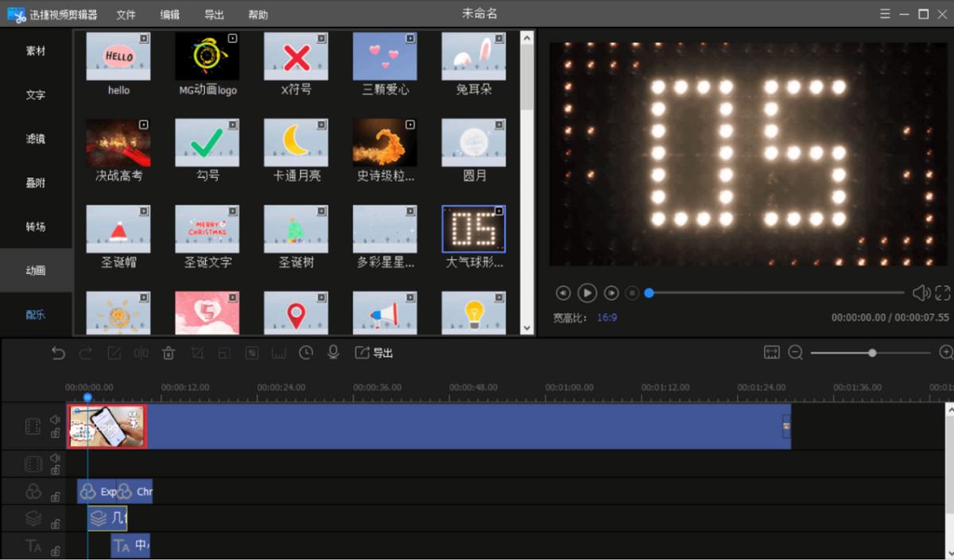The image size is (954, 560).
Task: Enter fullscreen preview mode
Action: coord(943,293)
